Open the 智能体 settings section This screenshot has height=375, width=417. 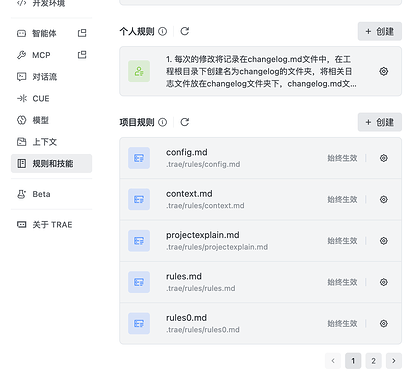coord(51,33)
